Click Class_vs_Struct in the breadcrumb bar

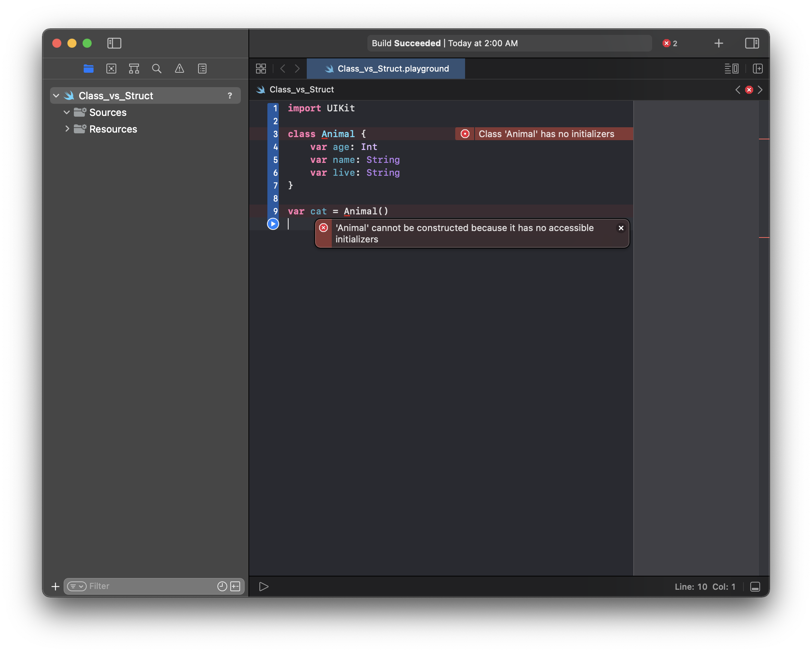301,90
